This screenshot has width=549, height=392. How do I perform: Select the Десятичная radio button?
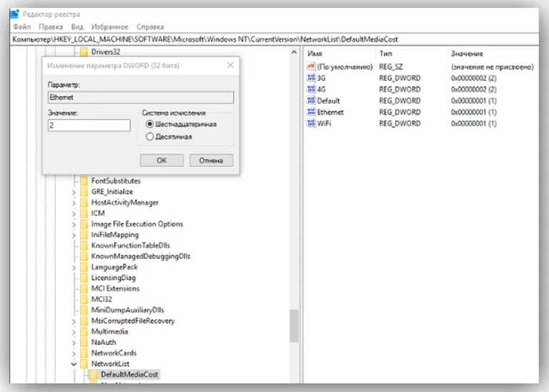[x=150, y=136]
